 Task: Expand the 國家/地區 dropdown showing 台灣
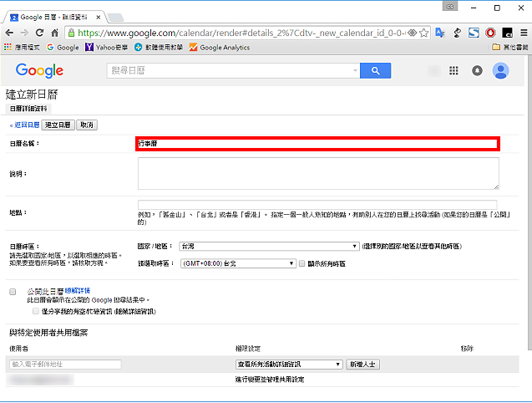tap(269, 246)
